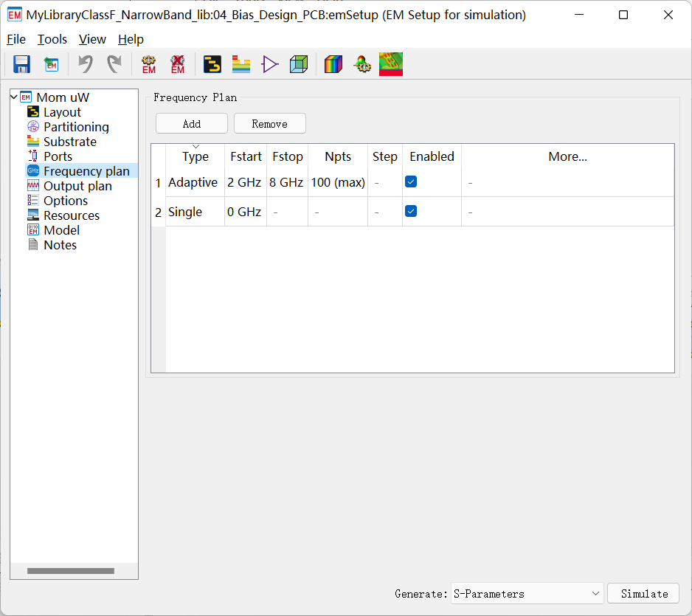Select Layout in the setup tree
This screenshot has height=616, width=692.
[62, 112]
